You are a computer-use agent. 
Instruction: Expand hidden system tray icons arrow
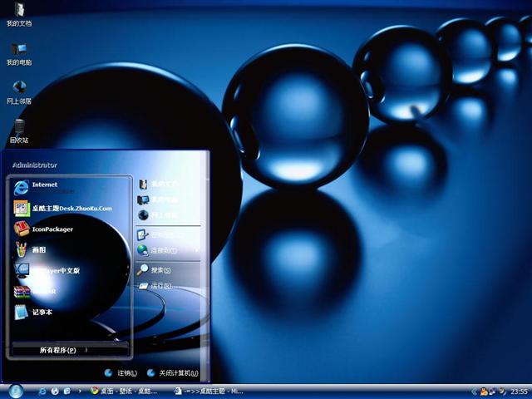click(474, 392)
